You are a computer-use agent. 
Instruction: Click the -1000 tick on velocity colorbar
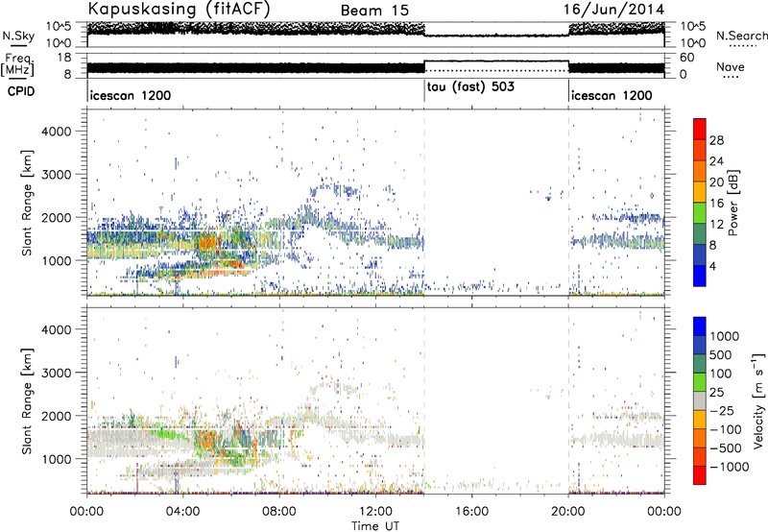tap(729, 467)
